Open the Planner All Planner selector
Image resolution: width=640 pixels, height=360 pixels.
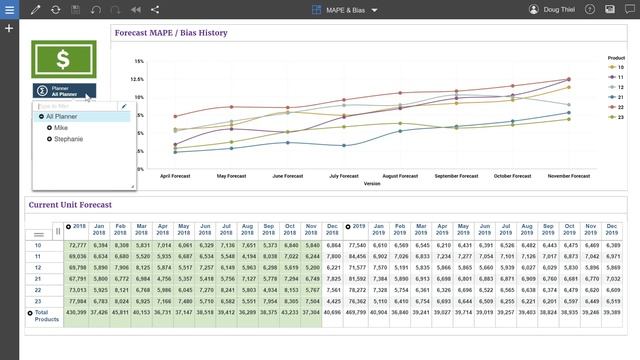tap(64, 91)
